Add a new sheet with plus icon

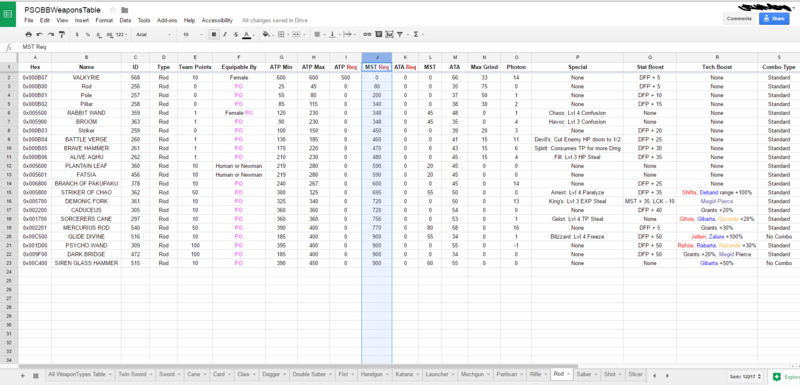point(22,375)
